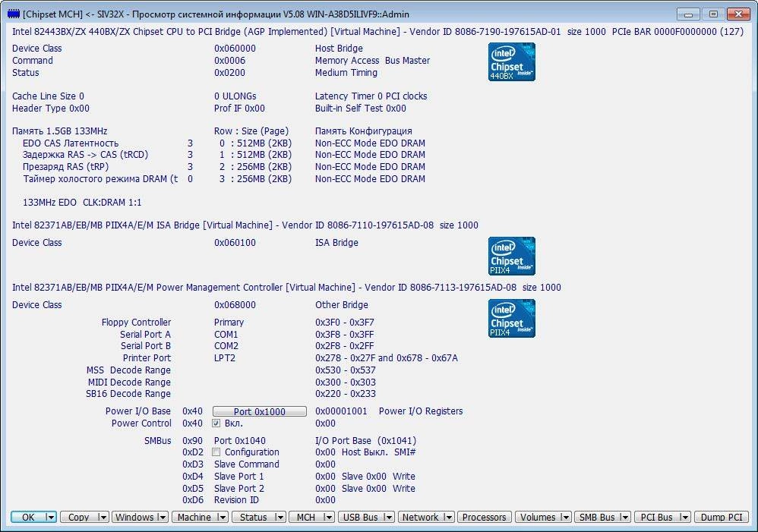This screenshot has width=758, height=532.
Task: Click the 'ISA Bridge' device class text
Action: (336, 243)
